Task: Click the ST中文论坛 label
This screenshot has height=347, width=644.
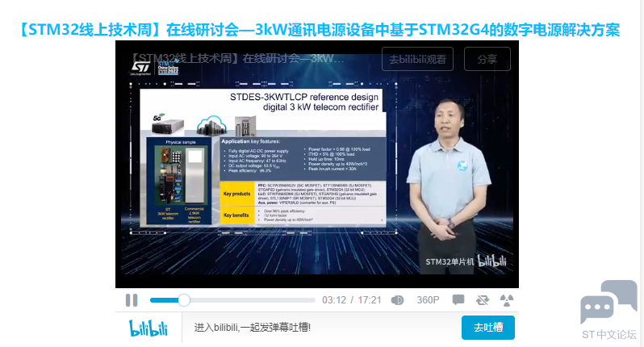Action: tap(608, 335)
